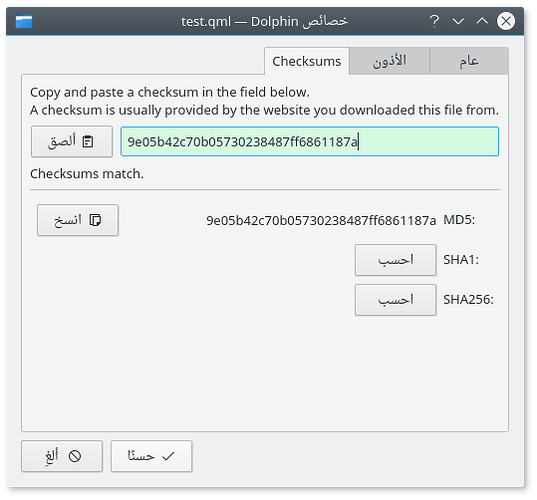The width and height of the screenshot is (537, 500).
Task: Click the copy icon on the انسخ button
Action: coord(95,220)
